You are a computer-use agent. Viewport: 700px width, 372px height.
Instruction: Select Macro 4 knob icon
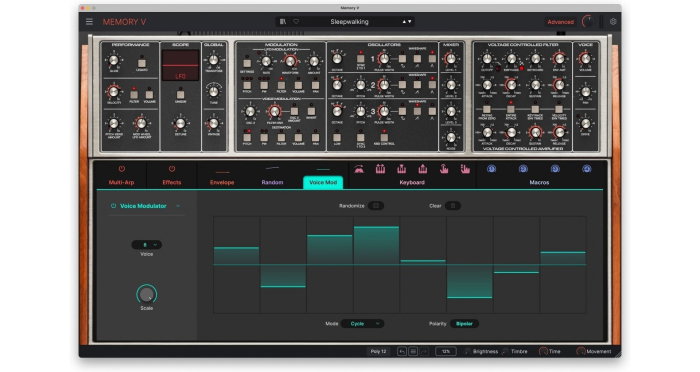pos(587,169)
